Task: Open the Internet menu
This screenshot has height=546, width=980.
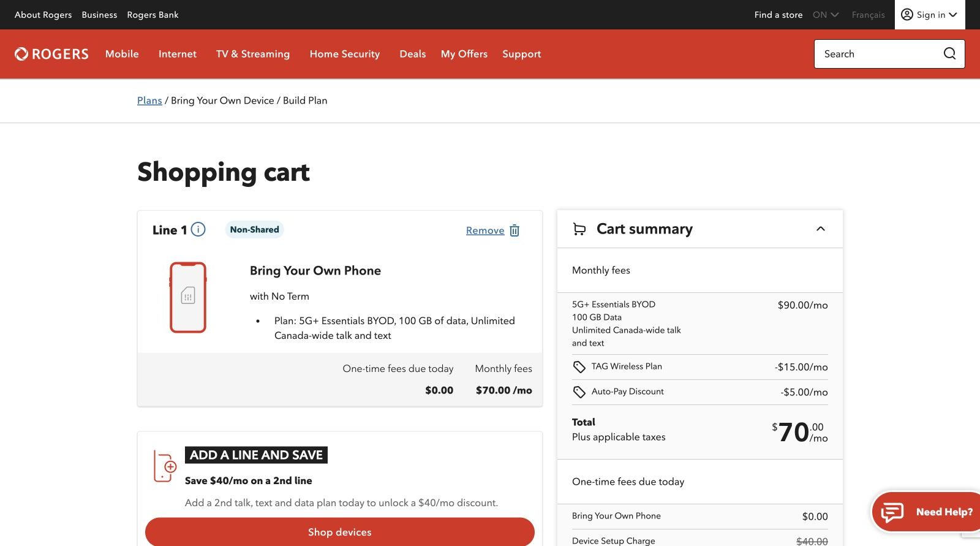Action: [178, 54]
